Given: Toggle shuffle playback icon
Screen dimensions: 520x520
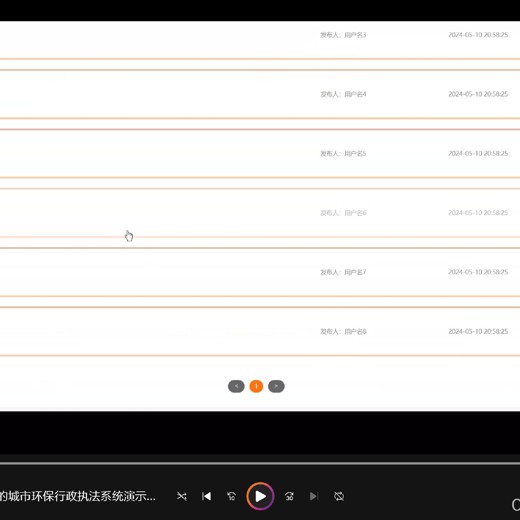Looking at the screenshot, I should coord(182,496).
